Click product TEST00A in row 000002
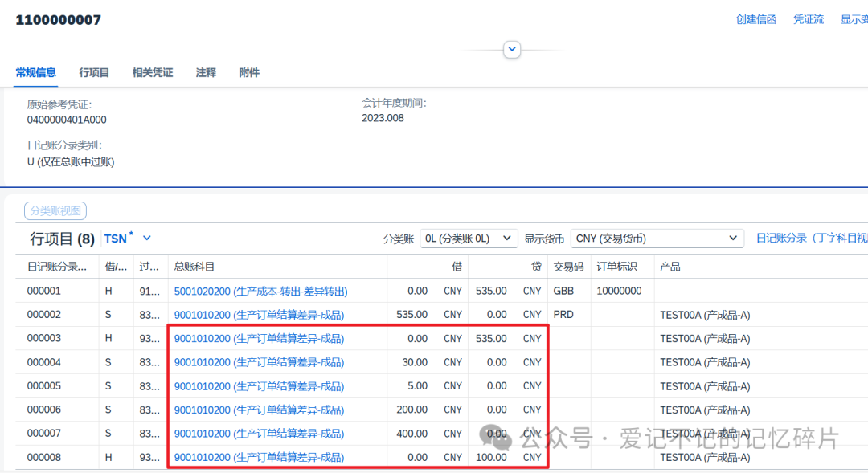This screenshot has height=473, width=868. [705, 316]
